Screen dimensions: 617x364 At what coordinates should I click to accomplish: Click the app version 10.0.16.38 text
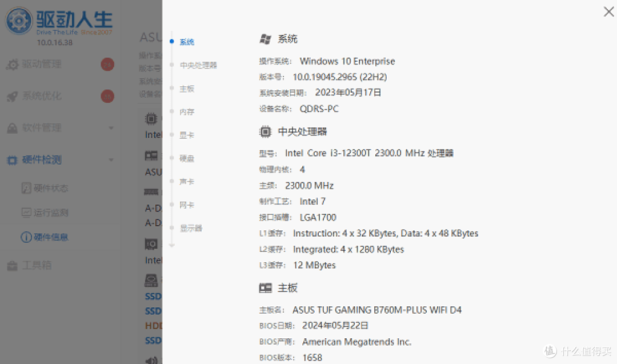pos(55,42)
